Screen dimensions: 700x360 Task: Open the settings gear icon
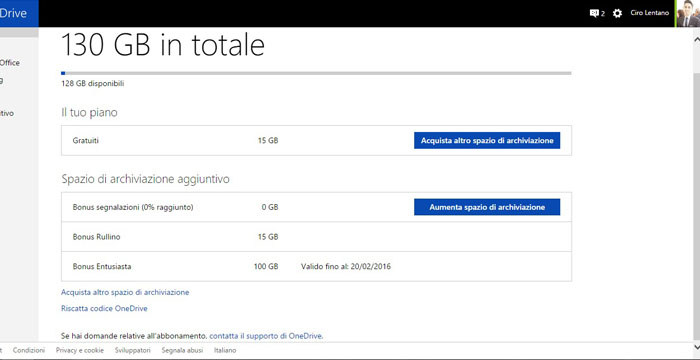[617, 13]
